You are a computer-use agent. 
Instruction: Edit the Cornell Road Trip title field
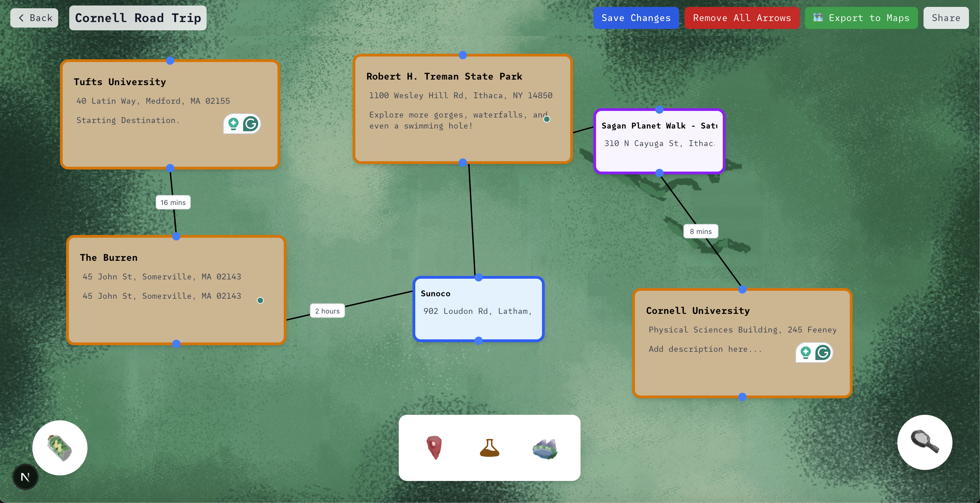(x=138, y=18)
